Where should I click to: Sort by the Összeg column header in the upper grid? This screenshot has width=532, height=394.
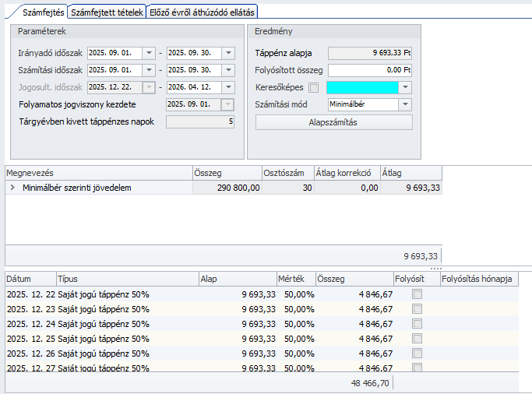coord(226,173)
